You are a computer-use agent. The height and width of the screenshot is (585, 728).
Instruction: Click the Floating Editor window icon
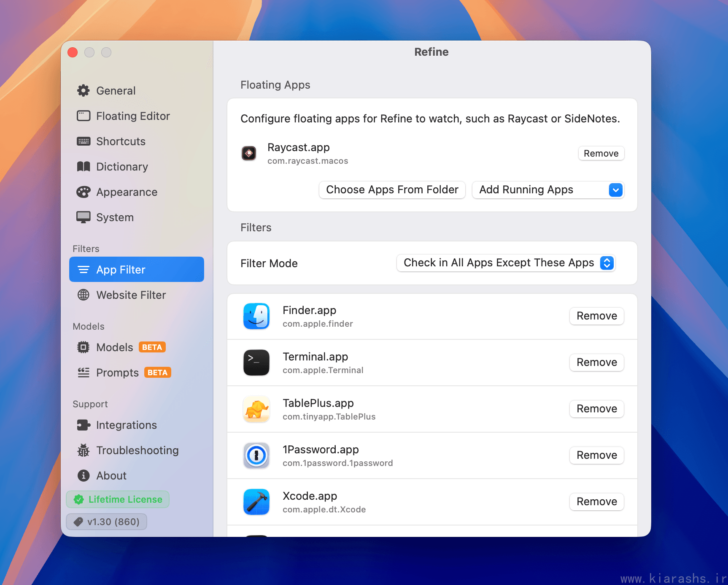84,116
